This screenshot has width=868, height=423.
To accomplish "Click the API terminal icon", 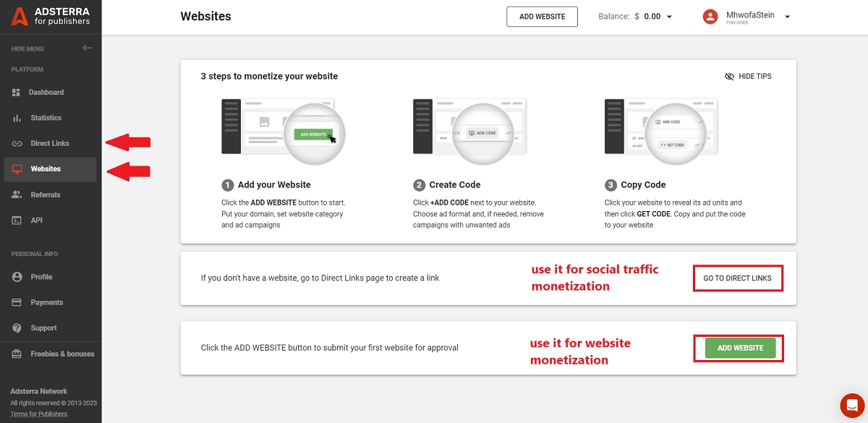I will [x=17, y=221].
